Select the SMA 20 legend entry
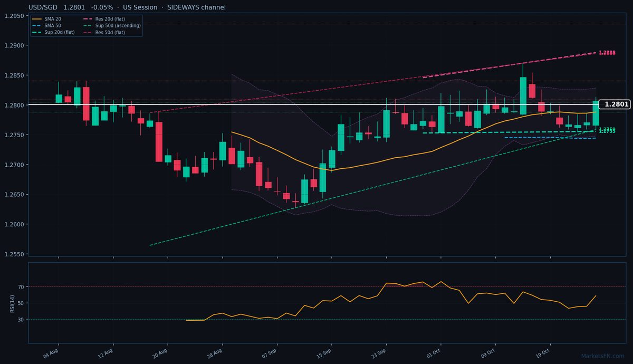 [46, 19]
